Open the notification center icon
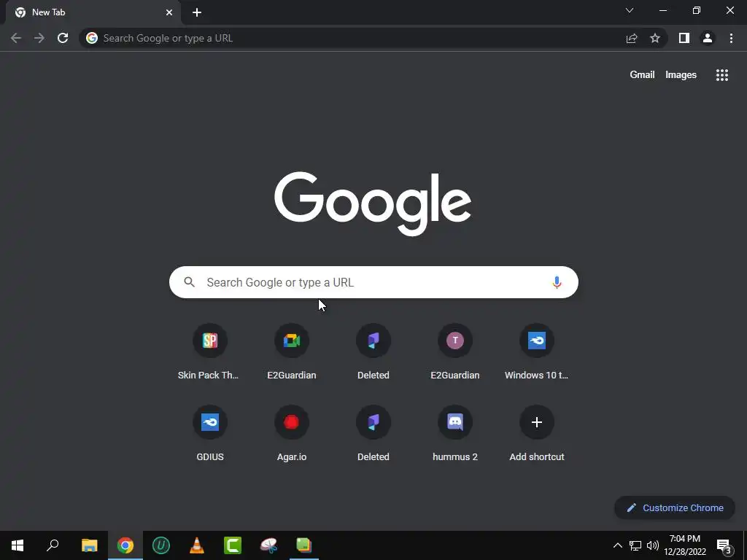Image resolution: width=747 pixels, height=560 pixels. (x=724, y=546)
